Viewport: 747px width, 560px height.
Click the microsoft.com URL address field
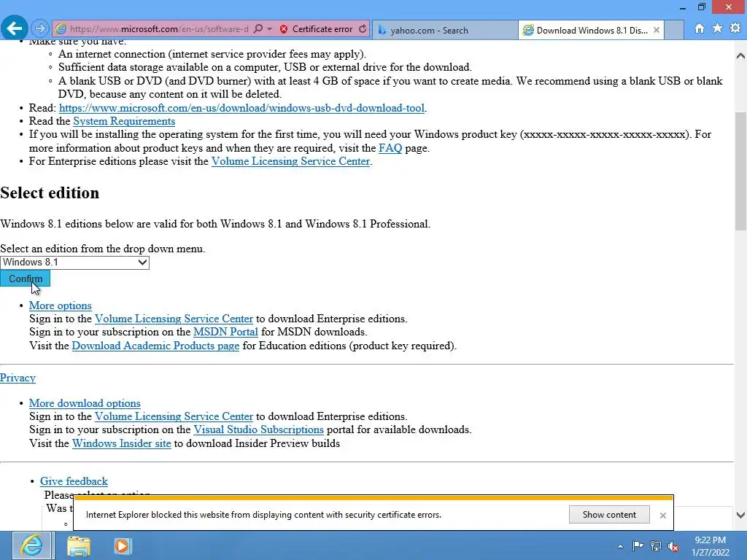pyautogui.click(x=158, y=29)
